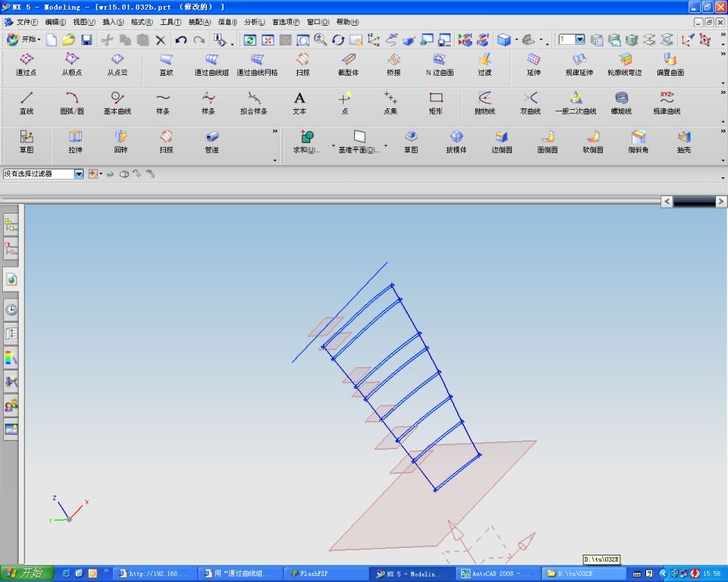The image size is (728, 582).
Task: Open the 开始 Start application dropdown
Action: tap(24, 39)
